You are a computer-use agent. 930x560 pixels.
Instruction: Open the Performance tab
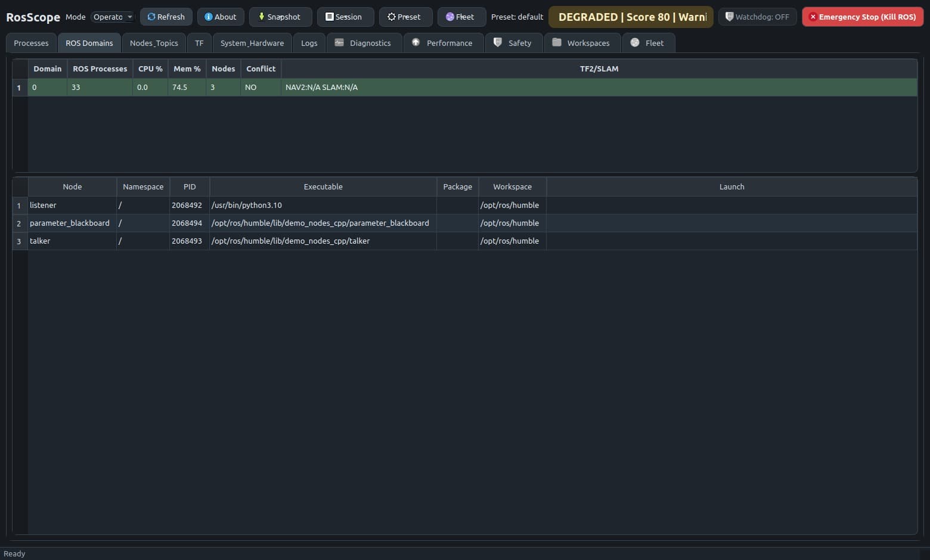coord(444,43)
